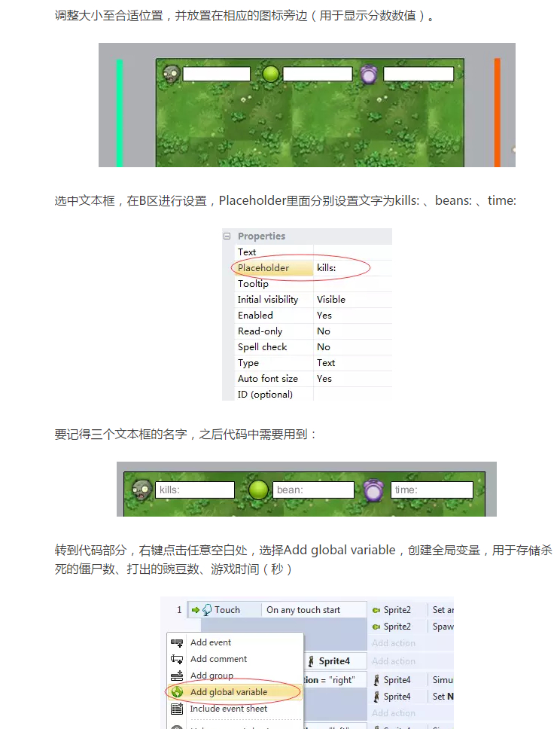
Task: Open the Enabled 'Yes' value dropdown
Action: coord(352,316)
